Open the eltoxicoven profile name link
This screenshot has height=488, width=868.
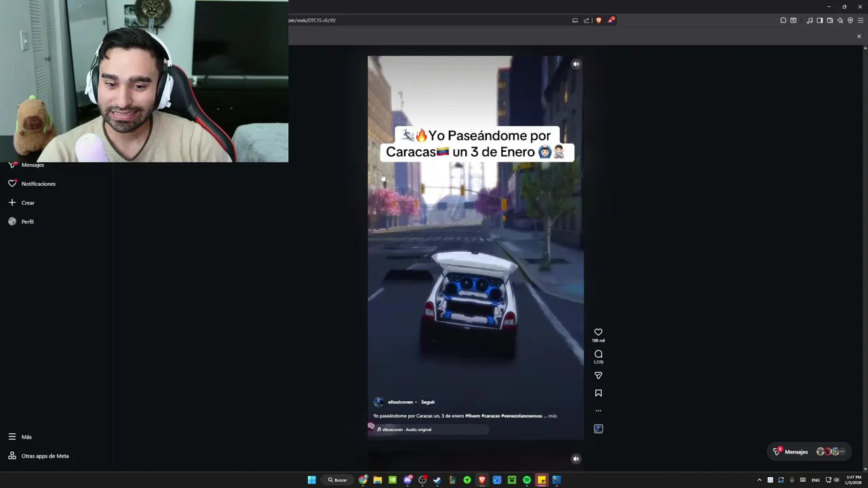point(400,402)
